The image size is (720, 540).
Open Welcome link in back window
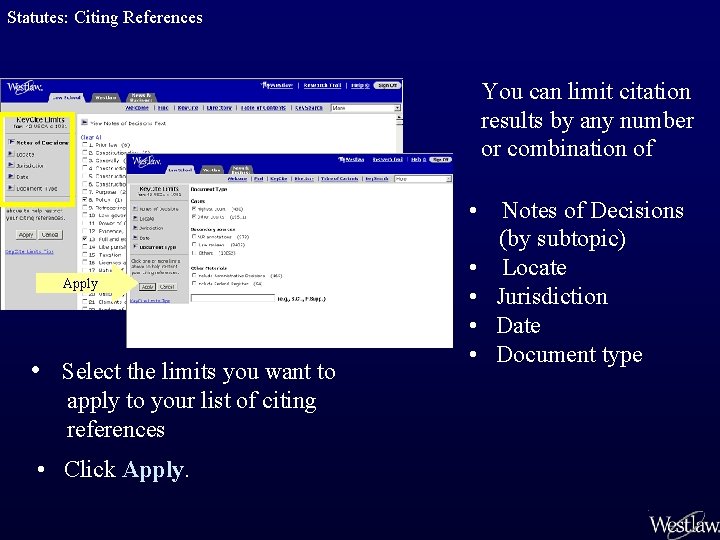tap(137, 108)
